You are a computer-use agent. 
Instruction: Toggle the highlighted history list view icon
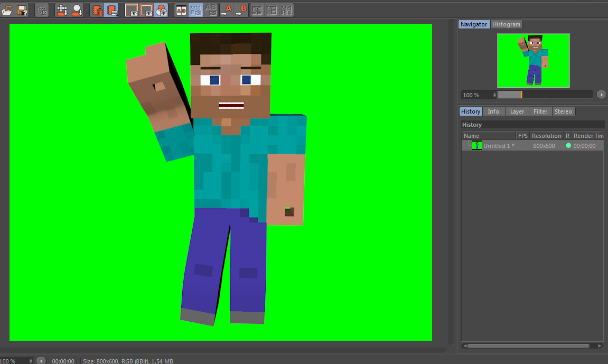[111, 10]
